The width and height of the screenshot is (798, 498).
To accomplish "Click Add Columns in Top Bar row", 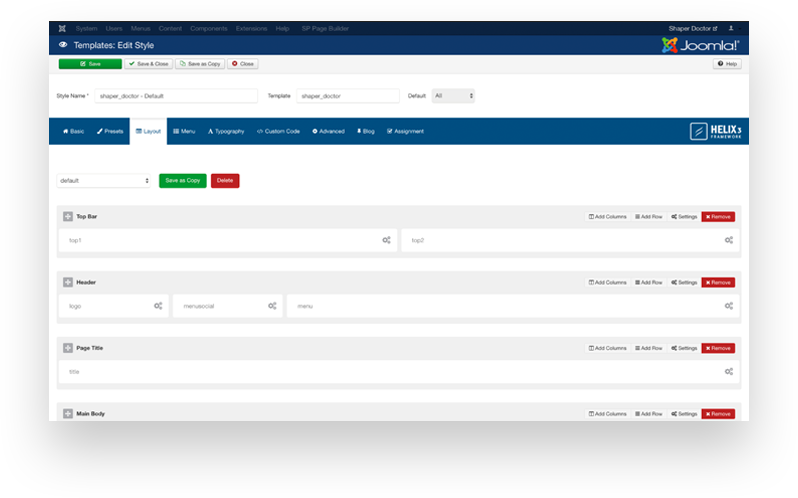I will pyautogui.click(x=608, y=216).
